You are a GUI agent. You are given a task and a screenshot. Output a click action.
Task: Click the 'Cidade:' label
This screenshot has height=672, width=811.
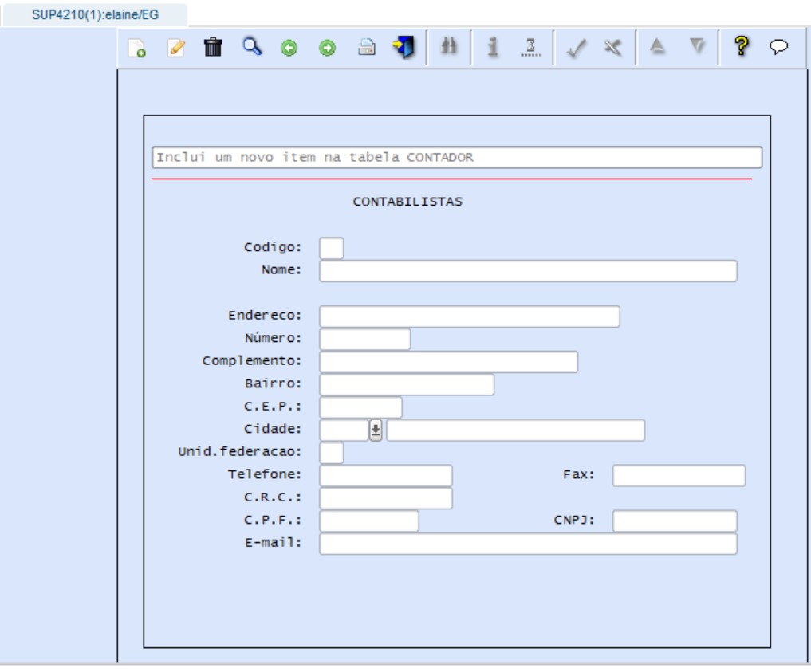[273, 429]
